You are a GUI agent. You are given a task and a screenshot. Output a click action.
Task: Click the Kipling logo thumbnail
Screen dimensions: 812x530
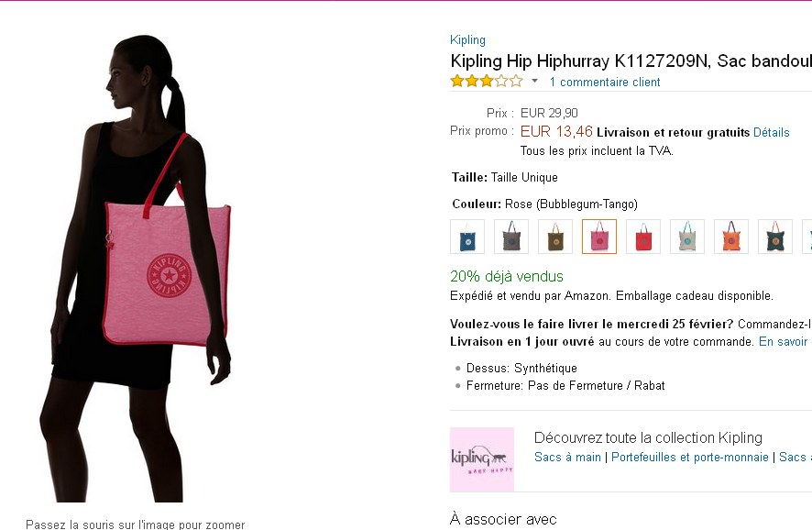click(x=482, y=459)
